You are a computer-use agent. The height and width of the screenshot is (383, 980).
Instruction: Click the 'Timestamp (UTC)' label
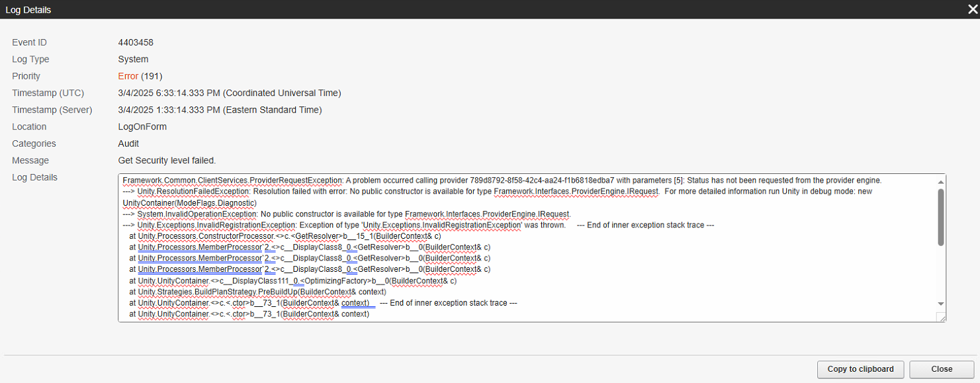pos(48,93)
